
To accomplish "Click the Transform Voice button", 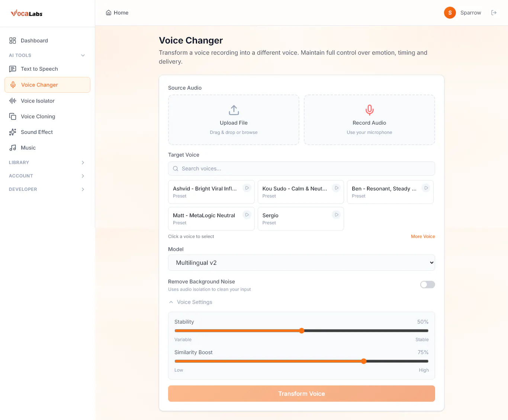I will point(302,394).
